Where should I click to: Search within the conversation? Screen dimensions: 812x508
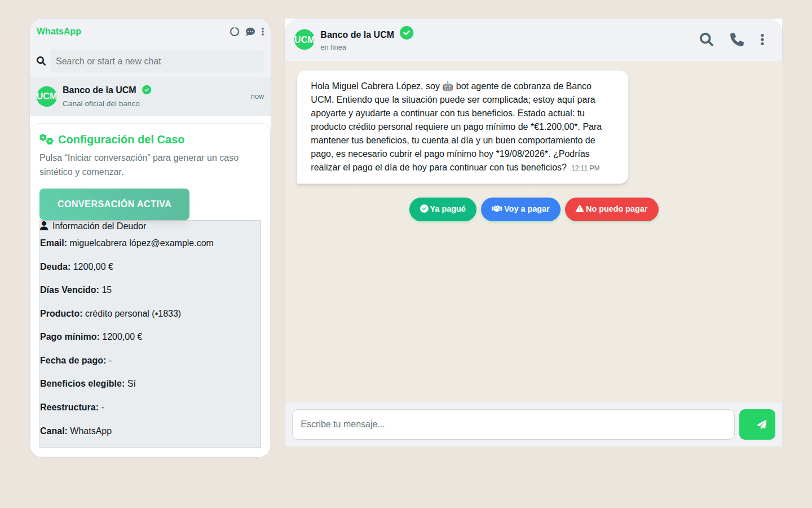tap(707, 40)
